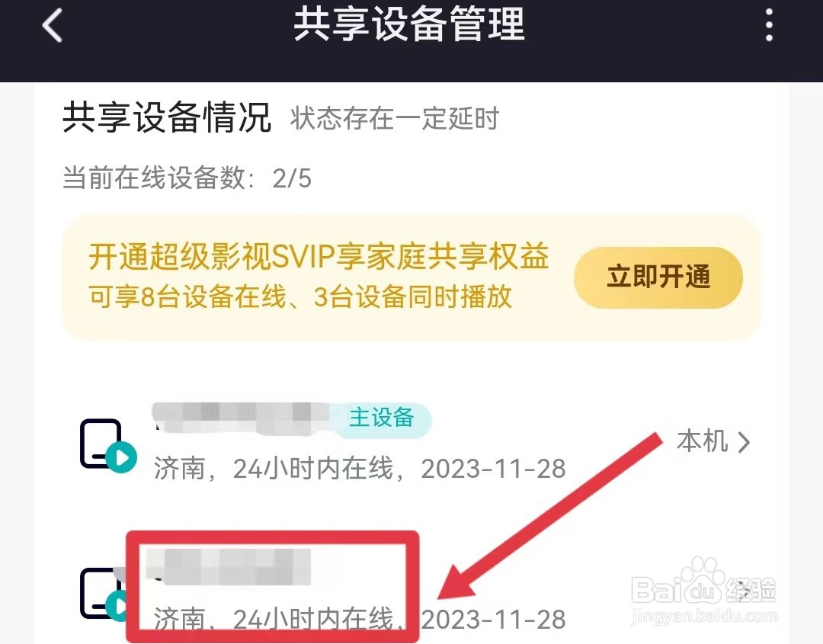Tap the 共享设备情况 section heading
Screen dimensions: 823x644
[167, 117]
